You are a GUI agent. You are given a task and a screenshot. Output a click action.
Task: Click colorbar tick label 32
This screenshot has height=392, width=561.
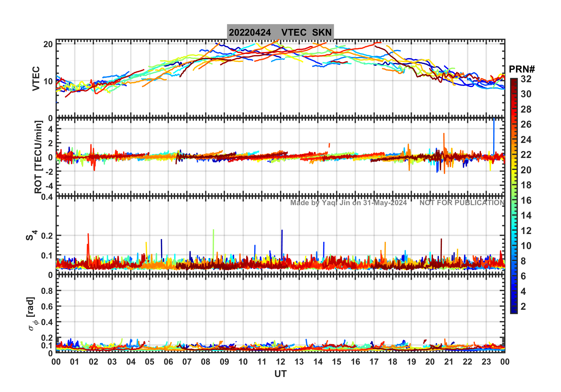click(526, 79)
